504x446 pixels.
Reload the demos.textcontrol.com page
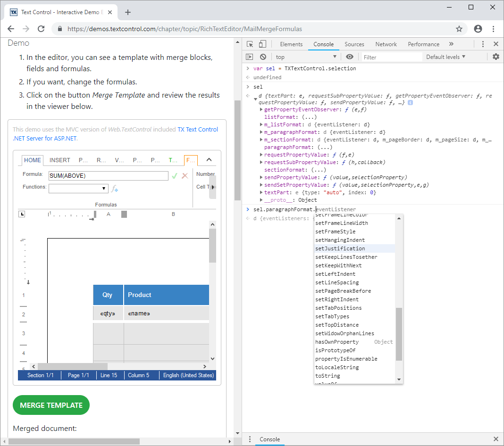click(41, 29)
